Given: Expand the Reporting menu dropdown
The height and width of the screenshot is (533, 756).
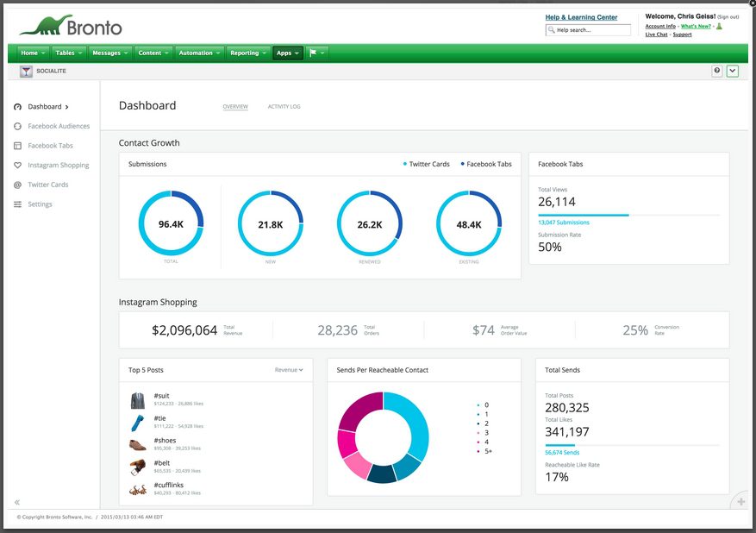Looking at the screenshot, I should [247, 53].
